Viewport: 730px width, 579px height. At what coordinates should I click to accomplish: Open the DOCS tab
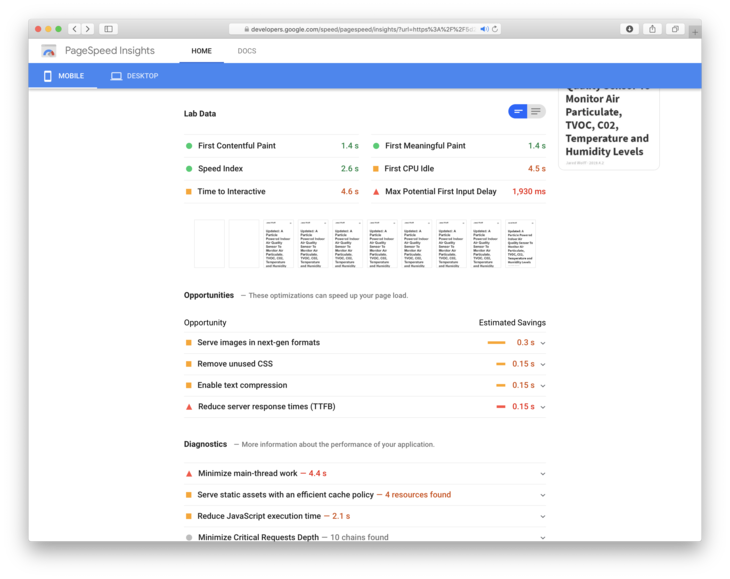click(247, 51)
